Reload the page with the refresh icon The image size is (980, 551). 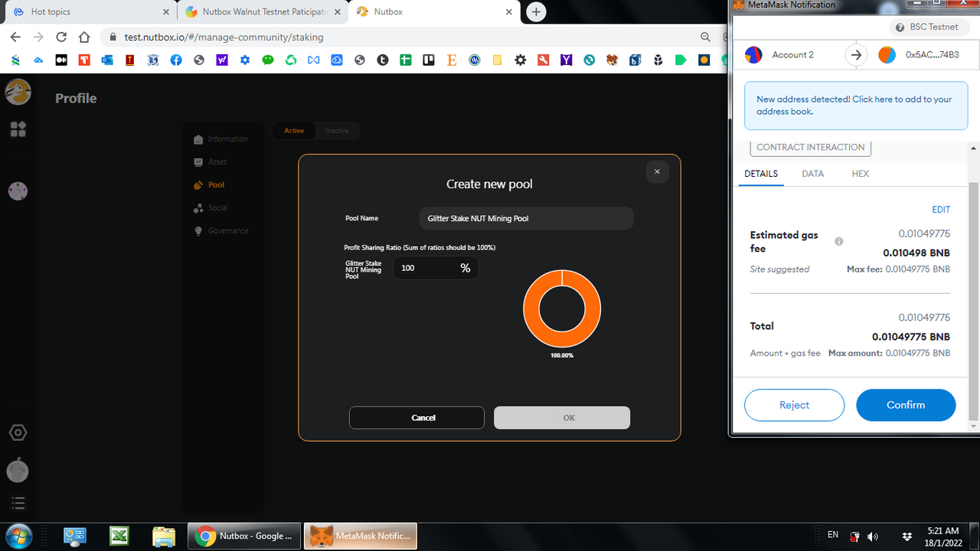pos(61,37)
